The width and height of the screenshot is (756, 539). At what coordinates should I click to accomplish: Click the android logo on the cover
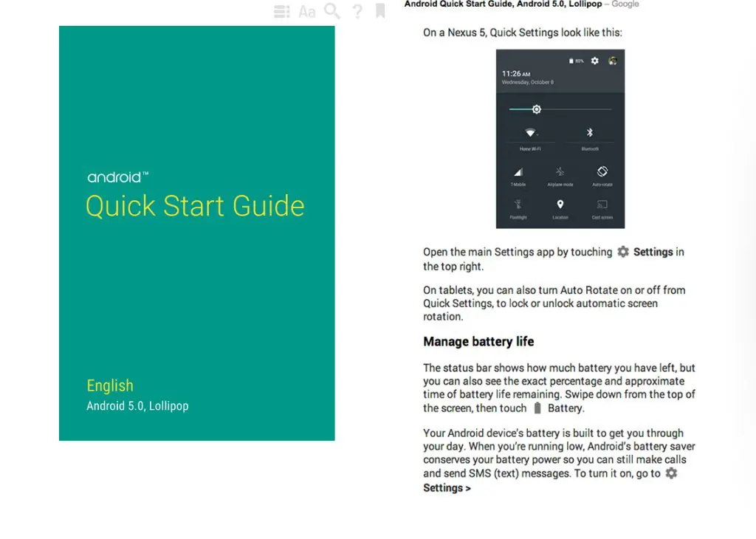(x=117, y=177)
